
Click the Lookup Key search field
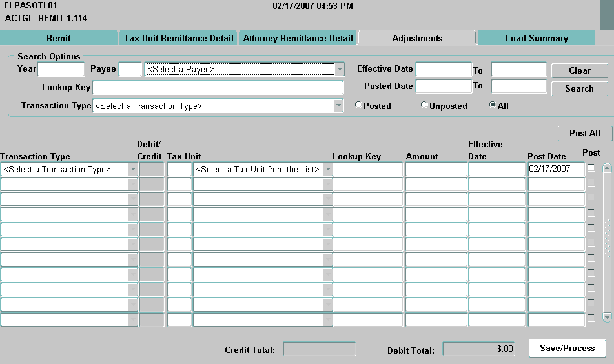(x=218, y=88)
